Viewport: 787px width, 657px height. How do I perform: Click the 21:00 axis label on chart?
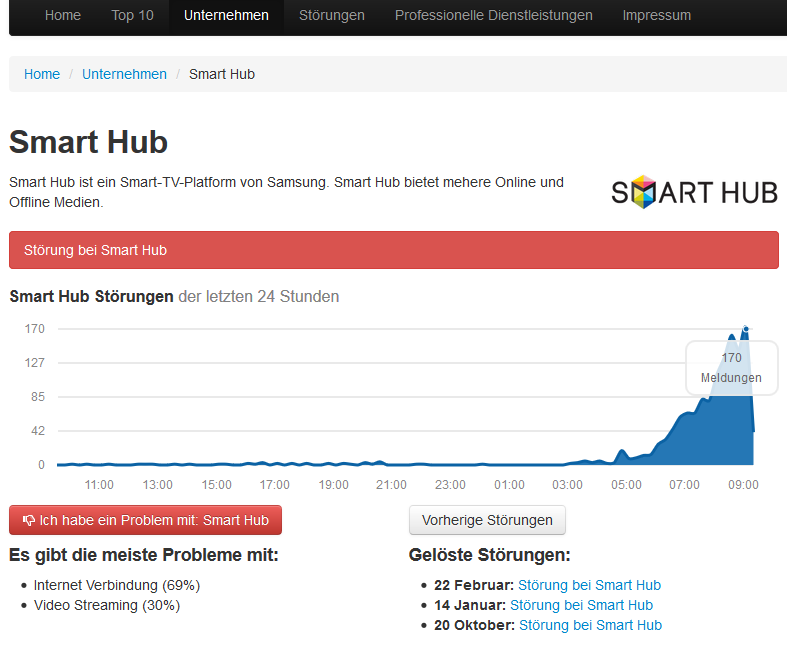point(391,485)
